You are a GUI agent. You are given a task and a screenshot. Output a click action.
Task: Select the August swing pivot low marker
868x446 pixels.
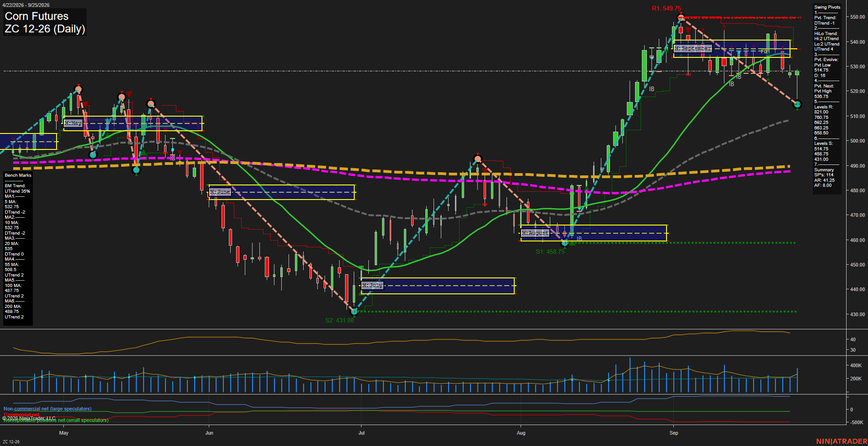(x=565, y=243)
